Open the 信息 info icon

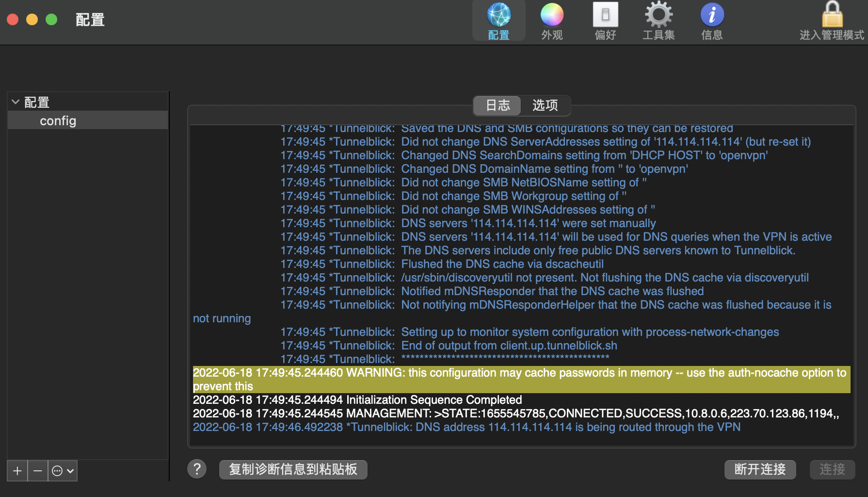pos(712,21)
